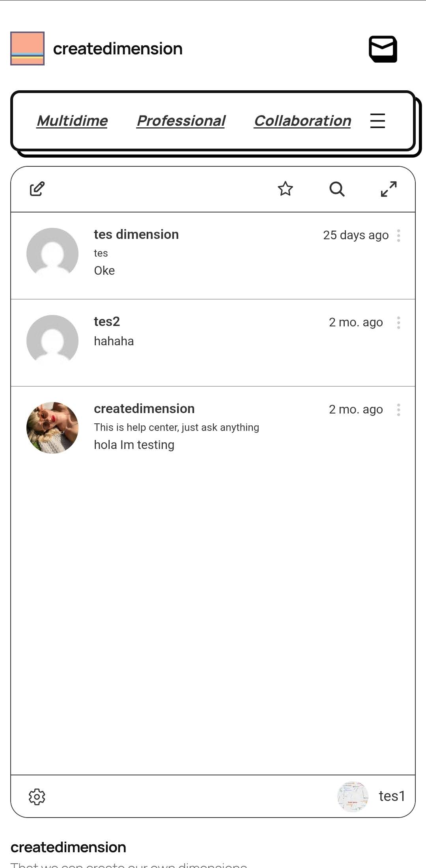Click the tes1 username label
This screenshot has width=426, height=868.
coord(392,796)
